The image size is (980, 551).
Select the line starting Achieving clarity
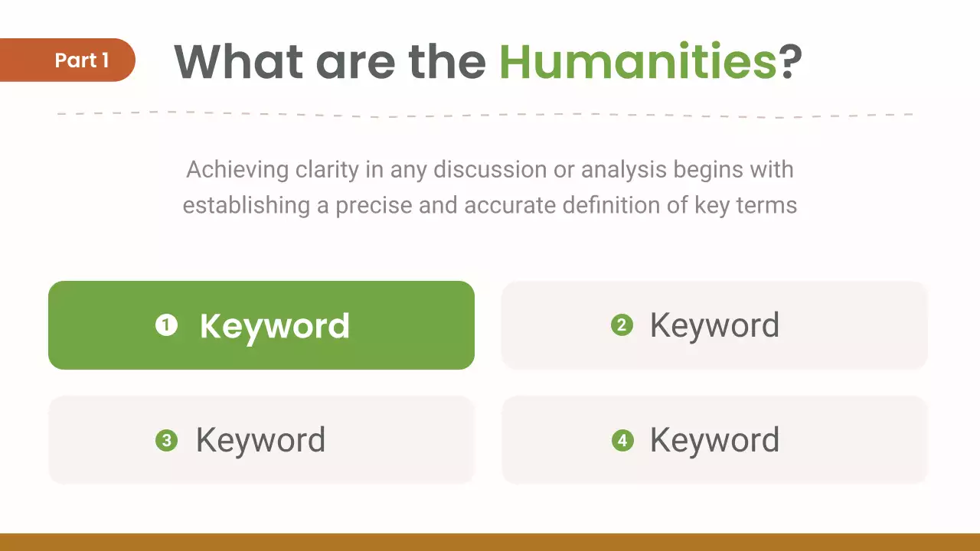point(490,169)
